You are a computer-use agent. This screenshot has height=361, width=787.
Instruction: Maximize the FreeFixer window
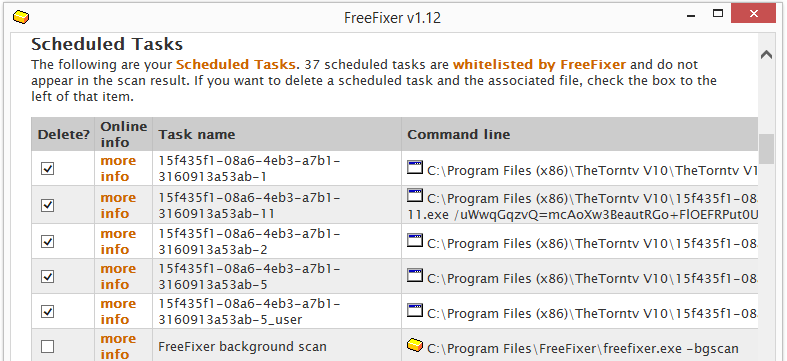(718, 14)
